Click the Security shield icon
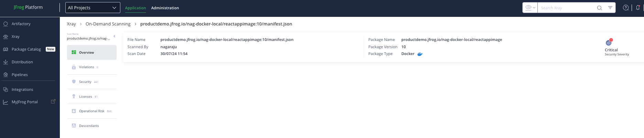 [x=74, y=82]
